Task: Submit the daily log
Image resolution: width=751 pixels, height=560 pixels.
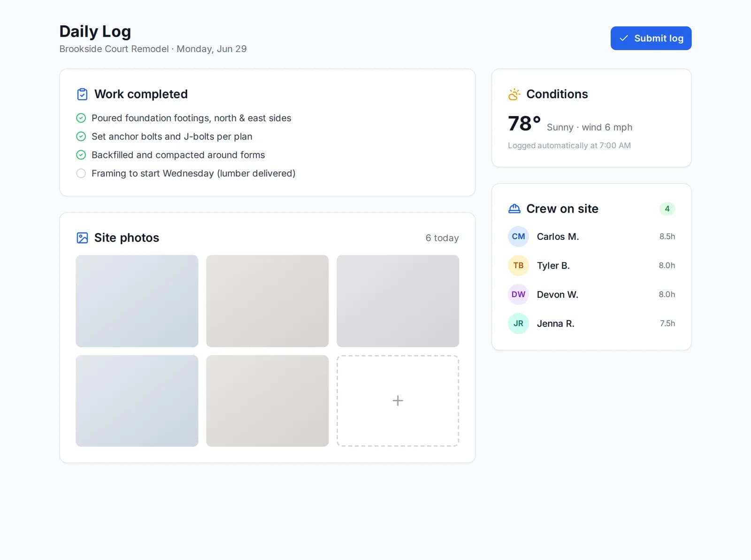Action: [x=651, y=38]
